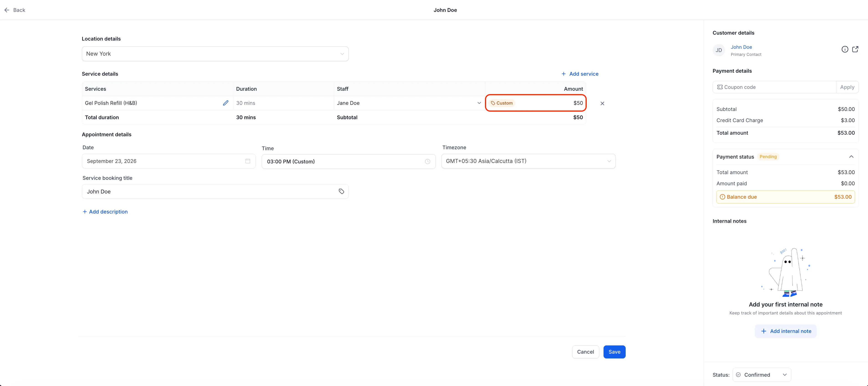
Task: Click the Back arrow icon
Action: (x=7, y=10)
